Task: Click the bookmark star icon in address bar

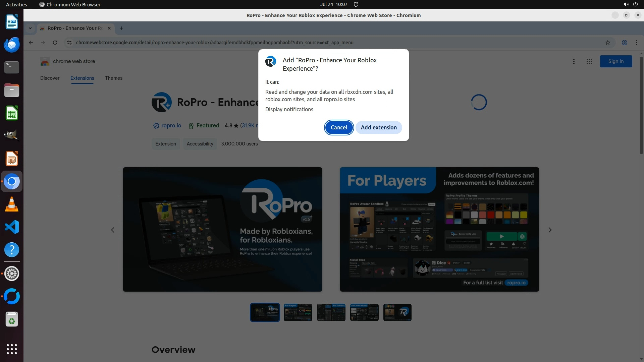Action: point(607,43)
